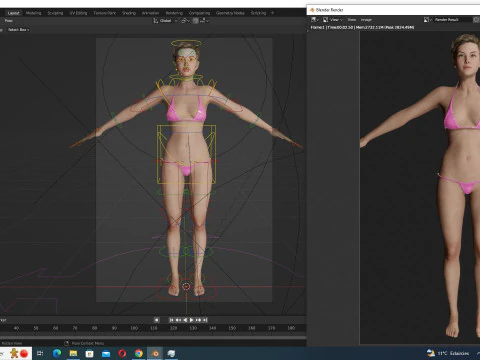Switch to the Scripting workspace tab
Screen dimensions: 480x360
point(258,13)
